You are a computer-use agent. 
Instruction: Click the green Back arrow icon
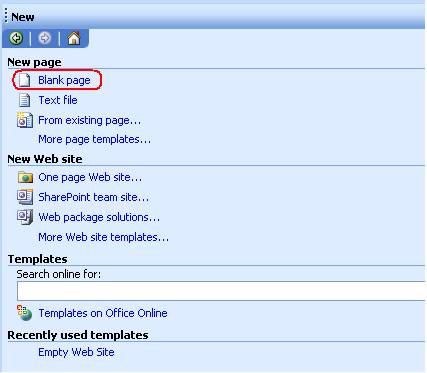point(16,38)
